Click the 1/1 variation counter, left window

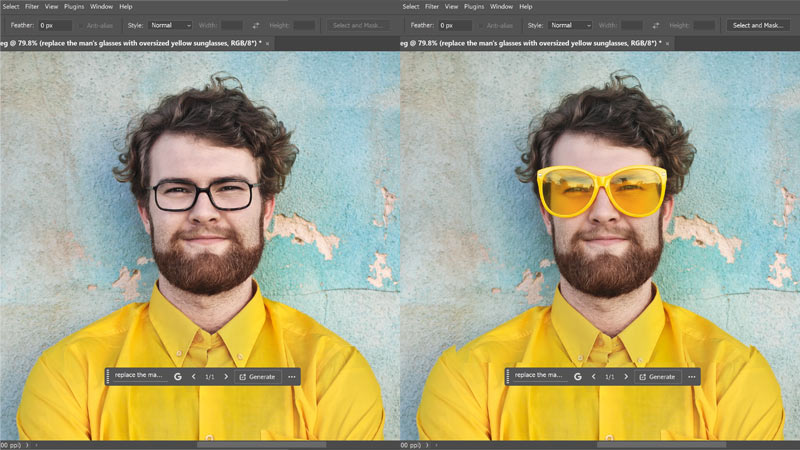pos(210,377)
